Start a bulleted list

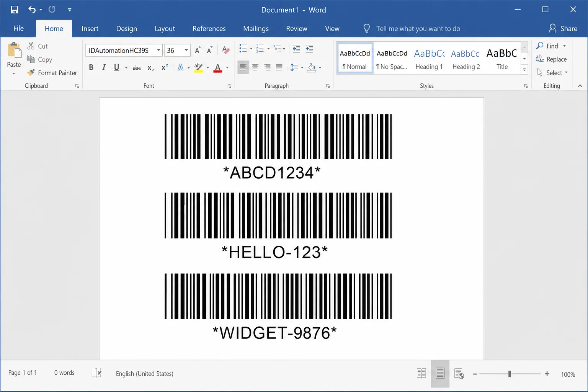[x=243, y=49]
